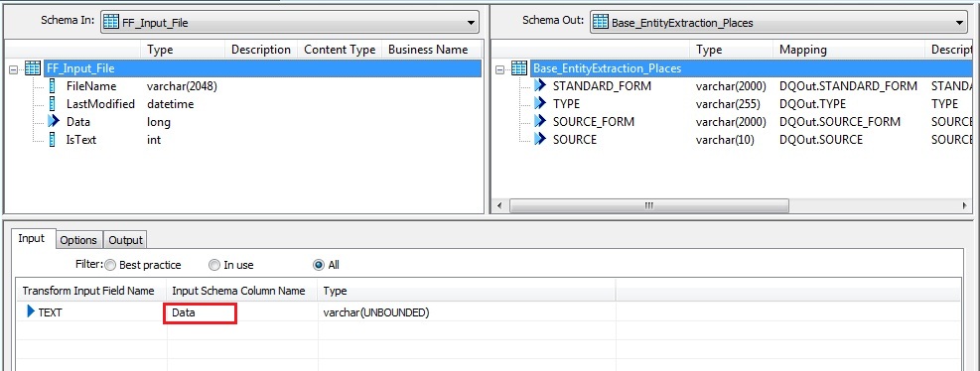Select the FF_Input_File root row

click(263, 68)
